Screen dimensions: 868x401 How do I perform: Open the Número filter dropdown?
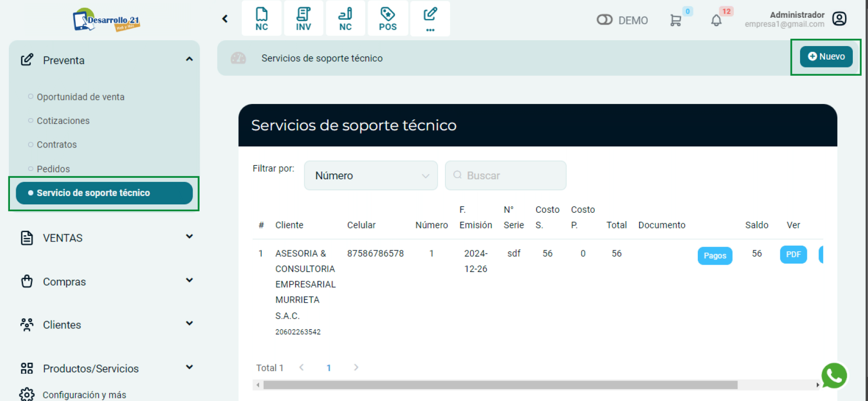click(371, 176)
